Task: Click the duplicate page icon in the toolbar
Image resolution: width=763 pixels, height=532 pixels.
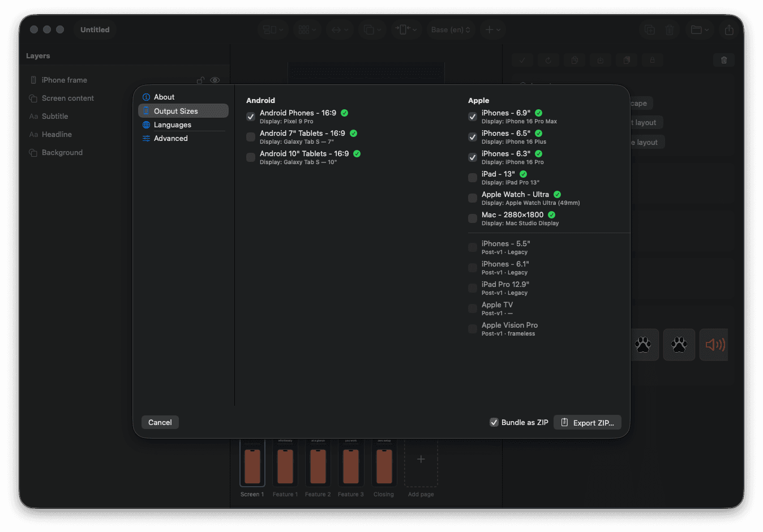Action: point(650,30)
